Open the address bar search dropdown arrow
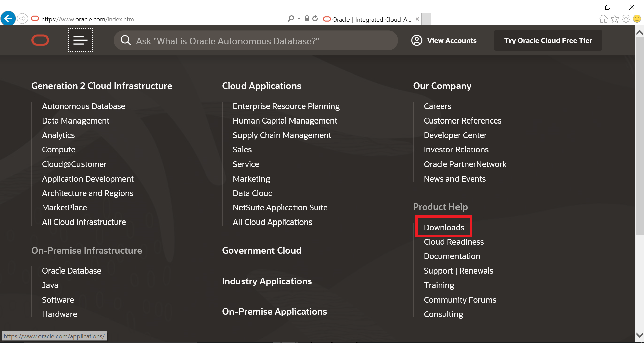 pos(299,19)
